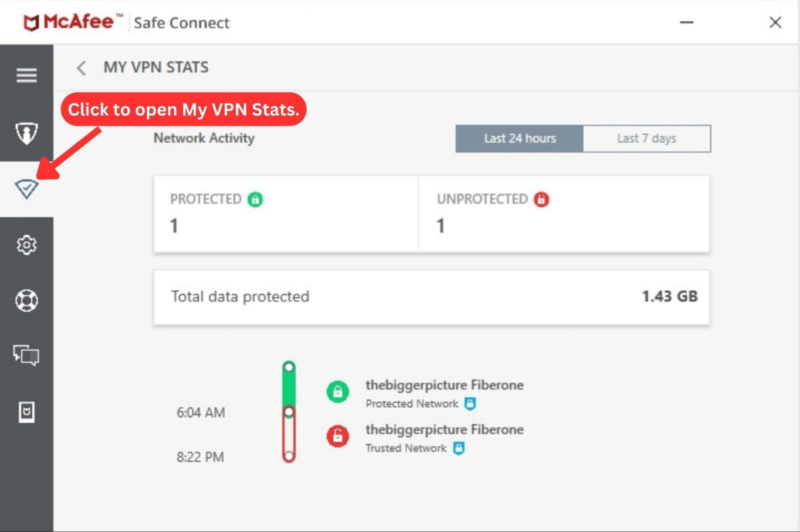Open the bottom sidebar device shield icon

pyautogui.click(x=26, y=412)
